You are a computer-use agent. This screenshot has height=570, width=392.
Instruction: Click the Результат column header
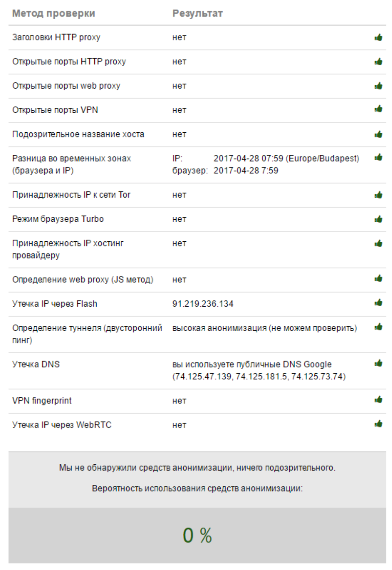click(198, 14)
